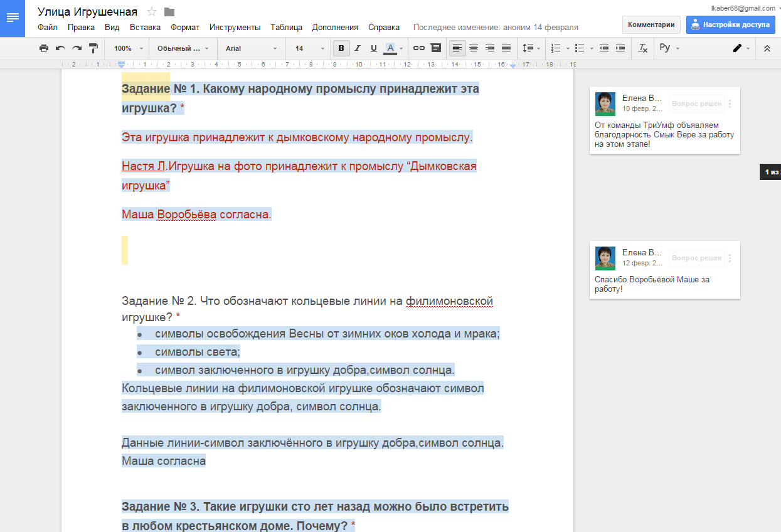
Task: Open the Формат menu
Action: [x=185, y=28]
